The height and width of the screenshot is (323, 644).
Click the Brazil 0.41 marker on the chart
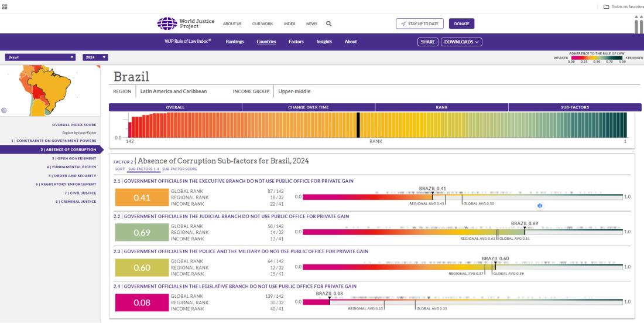tap(433, 192)
